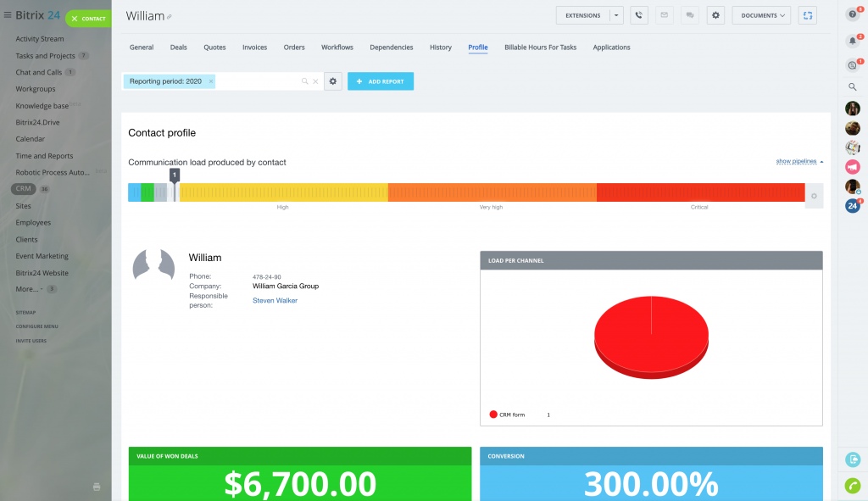Click pencil icon to edit William name
Image resolution: width=868 pixels, height=501 pixels.
point(170,18)
